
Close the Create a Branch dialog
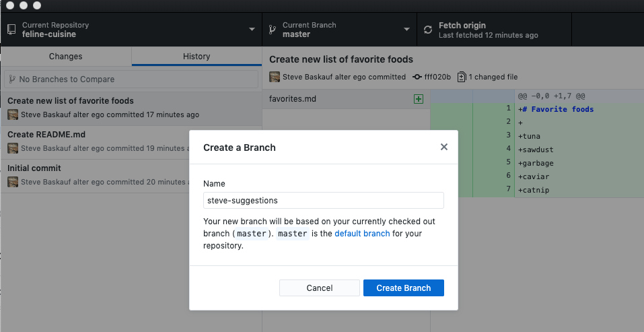pos(443,147)
